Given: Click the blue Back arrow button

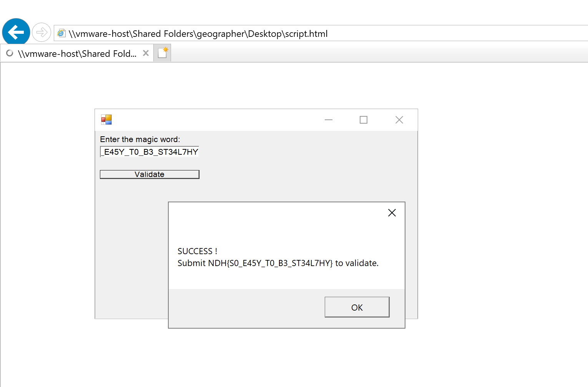Looking at the screenshot, I should click(x=16, y=32).
